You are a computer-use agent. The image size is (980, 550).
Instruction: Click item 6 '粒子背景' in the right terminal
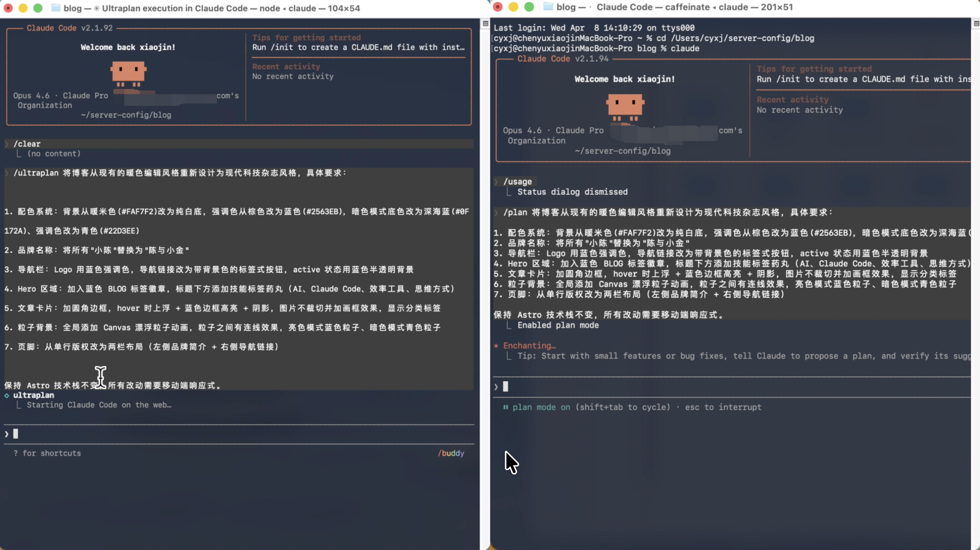click(725, 284)
